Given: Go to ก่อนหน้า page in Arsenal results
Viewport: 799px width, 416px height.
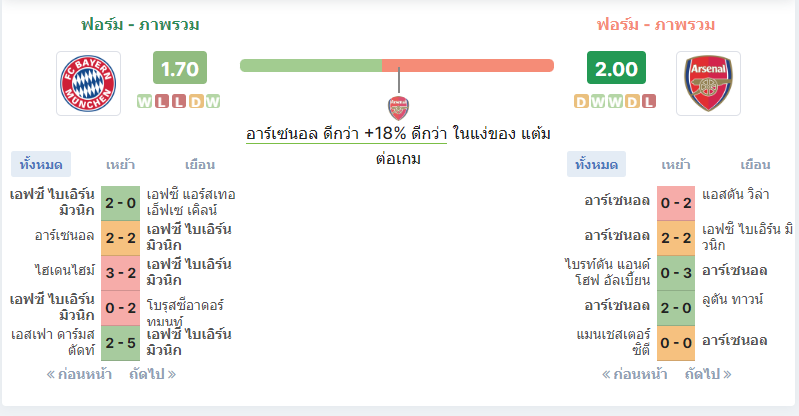Looking at the screenshot, I should point(634,375).
